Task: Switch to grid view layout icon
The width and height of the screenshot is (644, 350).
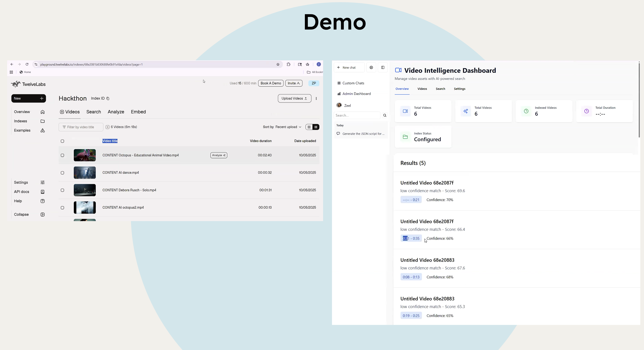Action: [x=309, y=127]
